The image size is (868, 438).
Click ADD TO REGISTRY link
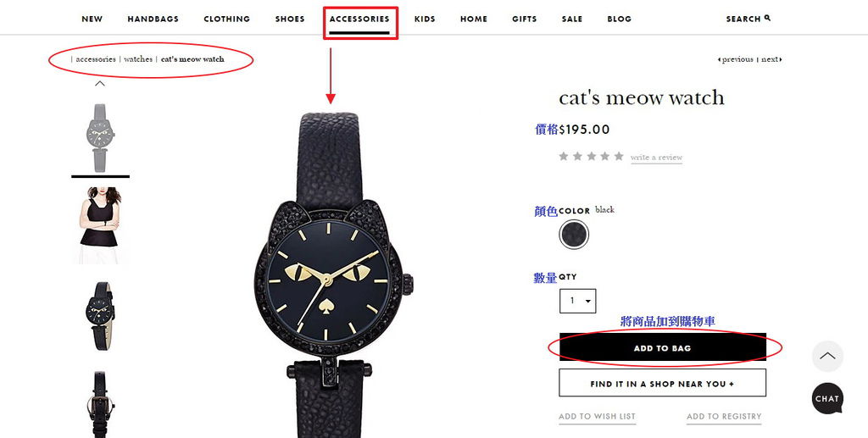(724, 417)
